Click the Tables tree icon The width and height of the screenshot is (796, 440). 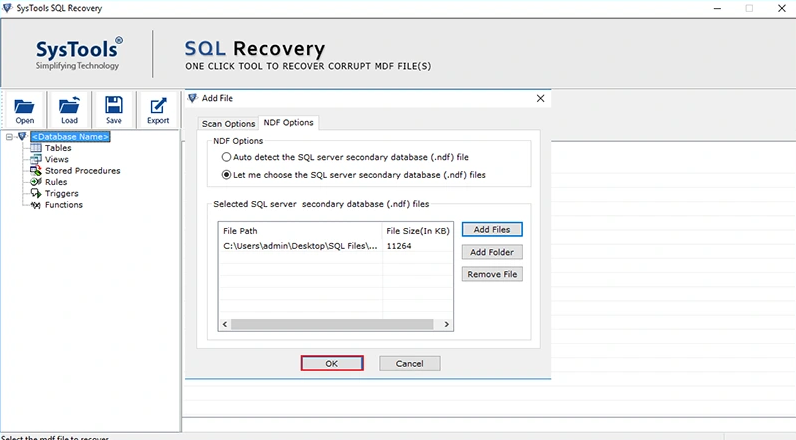[36, 148]
